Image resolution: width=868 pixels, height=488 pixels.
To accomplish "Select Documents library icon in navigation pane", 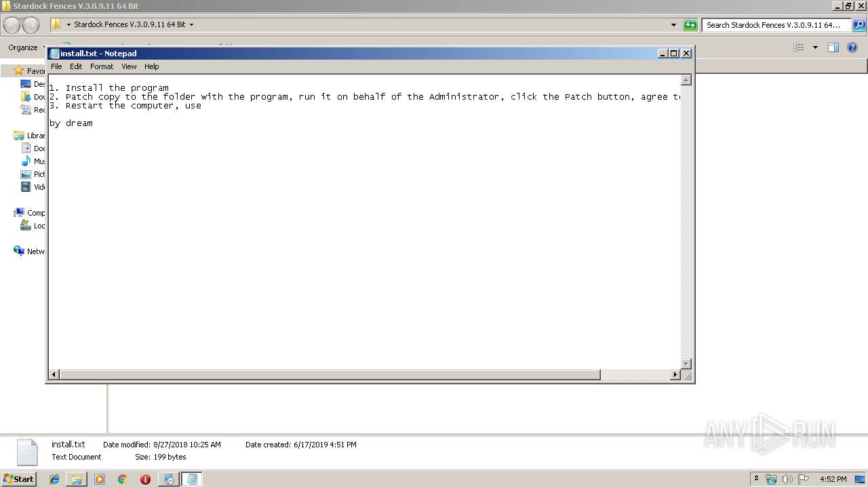I will coord(26,148).
